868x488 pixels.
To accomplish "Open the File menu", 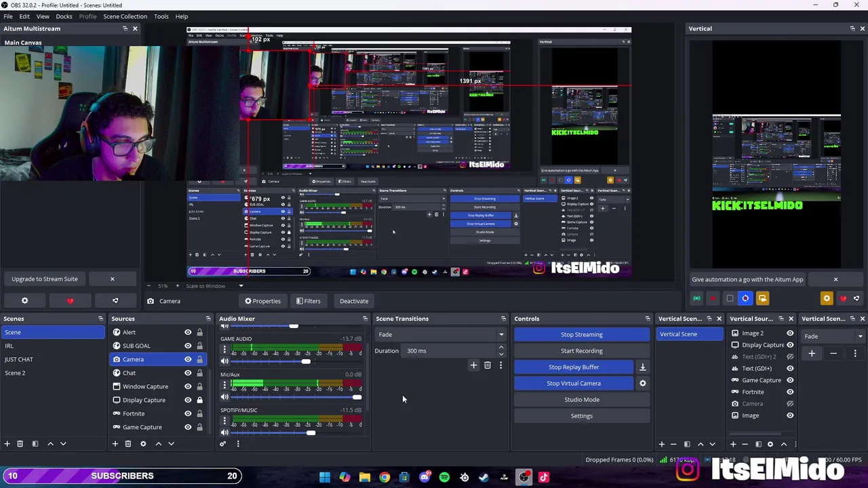I will click(x=8, y=16).
